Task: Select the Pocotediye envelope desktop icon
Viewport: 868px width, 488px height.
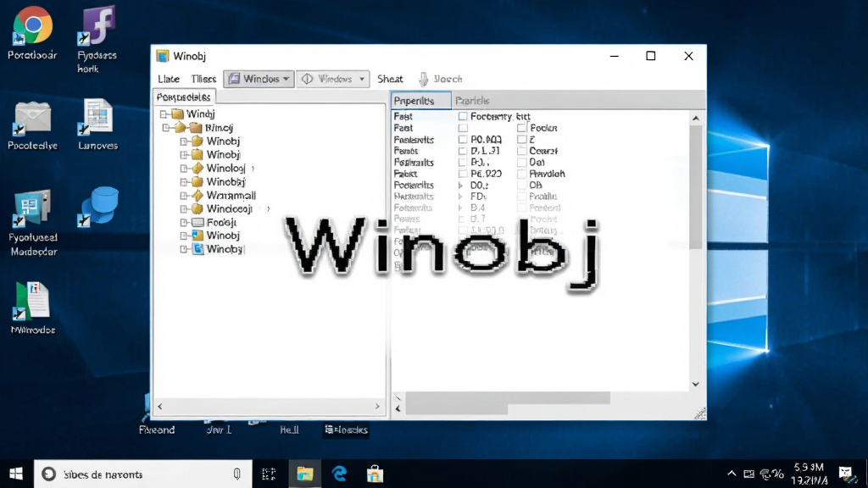Action: point(32,119)
